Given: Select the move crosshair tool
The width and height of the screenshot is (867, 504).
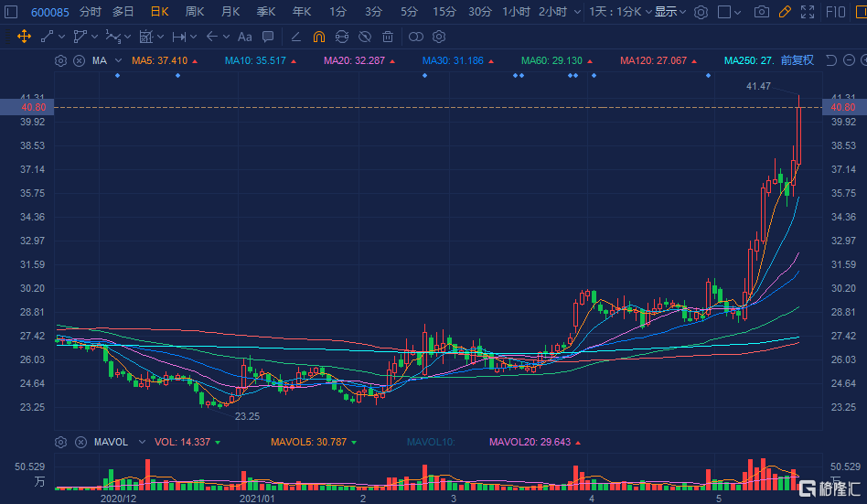Looking at the screenshot, I should (x=24, y=37).
